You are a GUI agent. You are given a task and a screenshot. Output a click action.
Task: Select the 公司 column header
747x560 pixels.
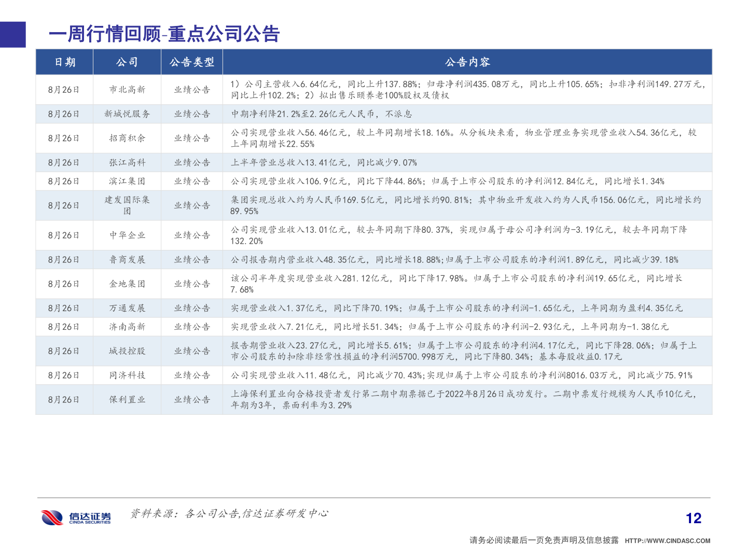pyautogui.click(x=127, y=62)
